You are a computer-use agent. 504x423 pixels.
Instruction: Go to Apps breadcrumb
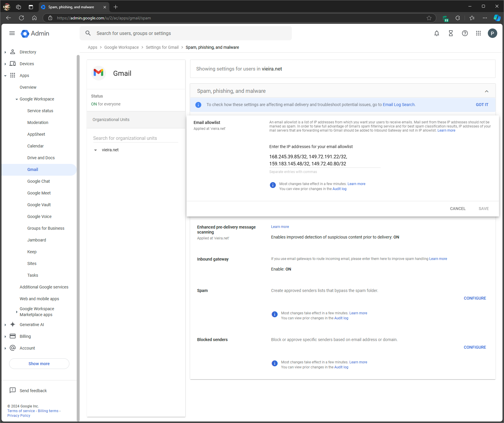[93, 47]
